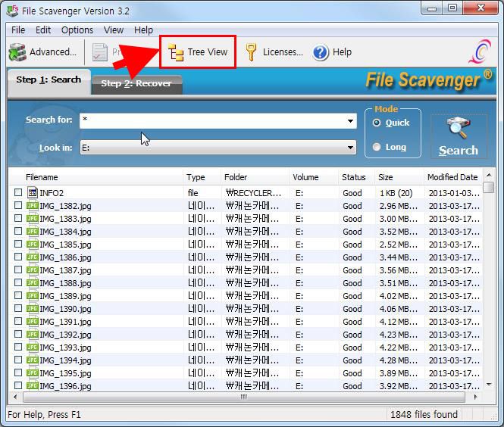Image resolution: width=504 pixels, height=427 pixels.
Task: Click the Help question mark icon
Action: [320, 52]
